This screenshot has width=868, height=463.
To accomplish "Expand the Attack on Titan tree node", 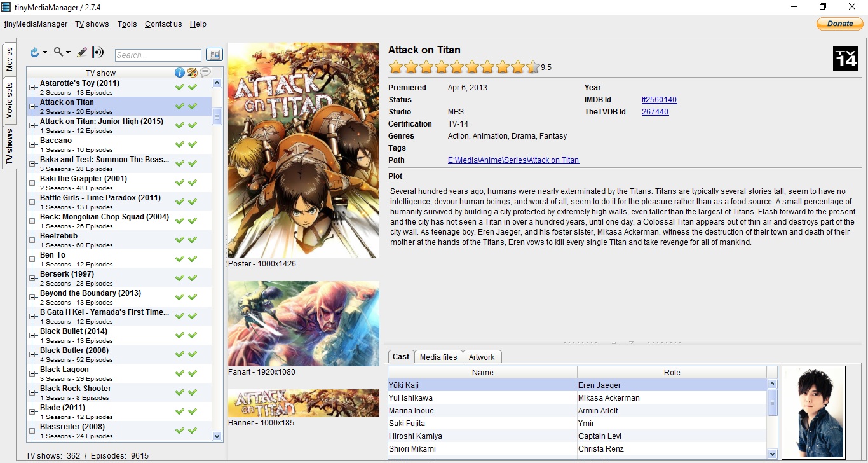I will click(32, 107).
